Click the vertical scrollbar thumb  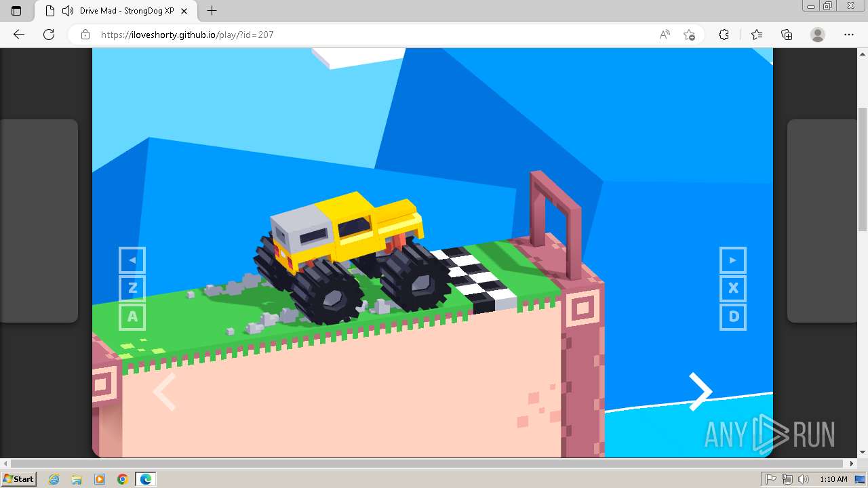click(863, 169)
